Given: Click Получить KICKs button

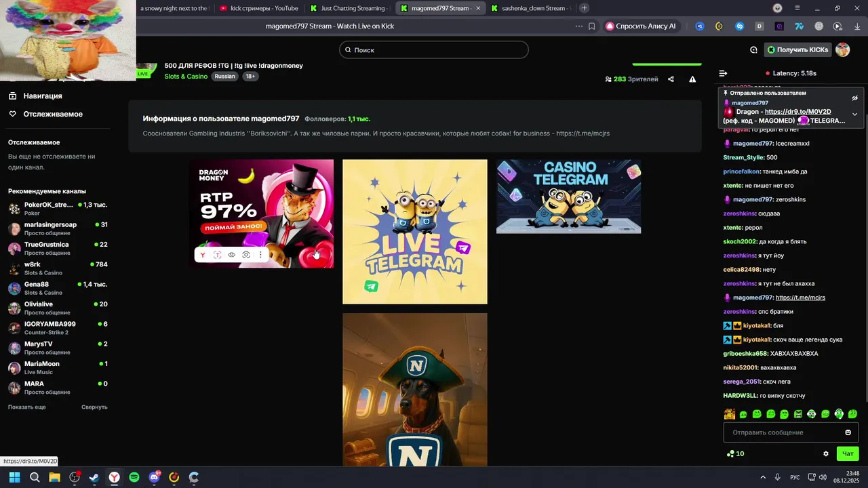Looking at the screenshot, I should tap(798, 49).
